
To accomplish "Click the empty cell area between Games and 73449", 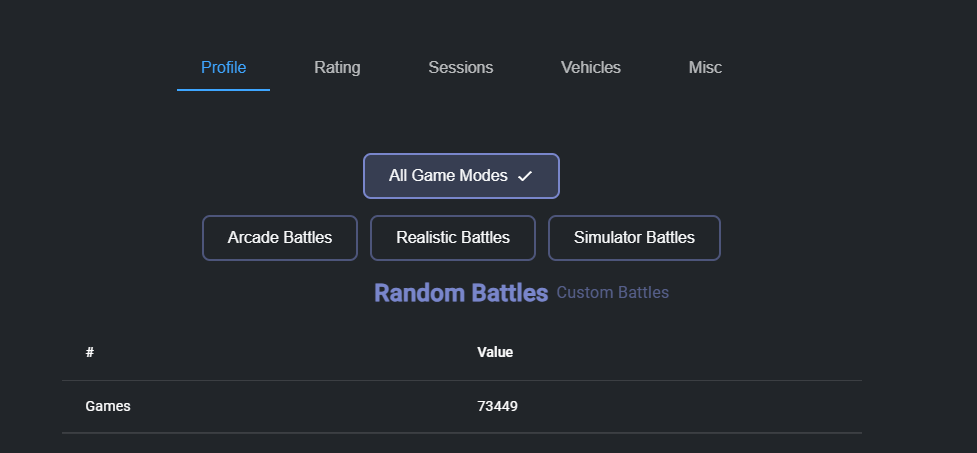I will point(303,406).
